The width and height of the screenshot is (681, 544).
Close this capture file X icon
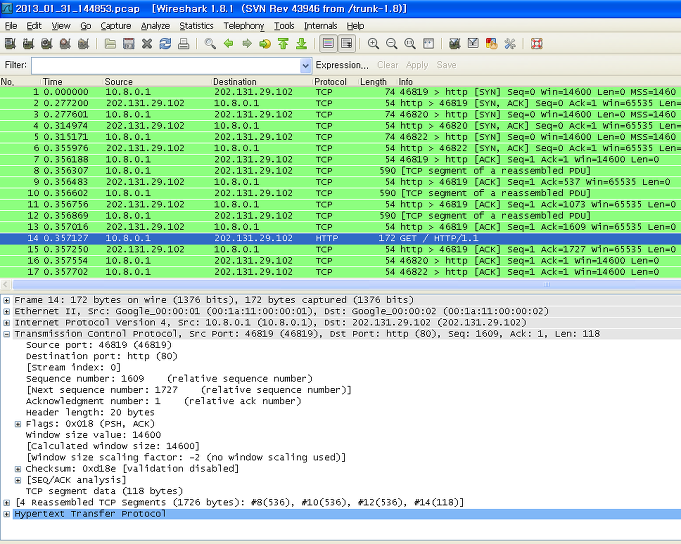point(147,43)
